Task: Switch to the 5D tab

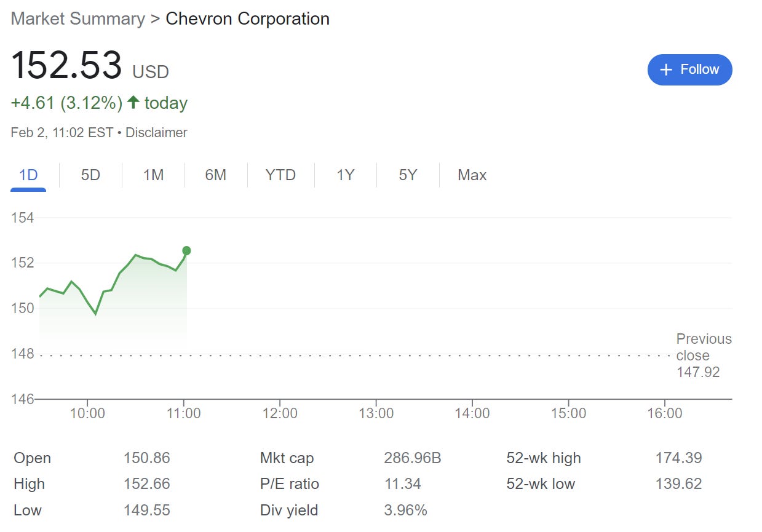Action: coord(90,175)
